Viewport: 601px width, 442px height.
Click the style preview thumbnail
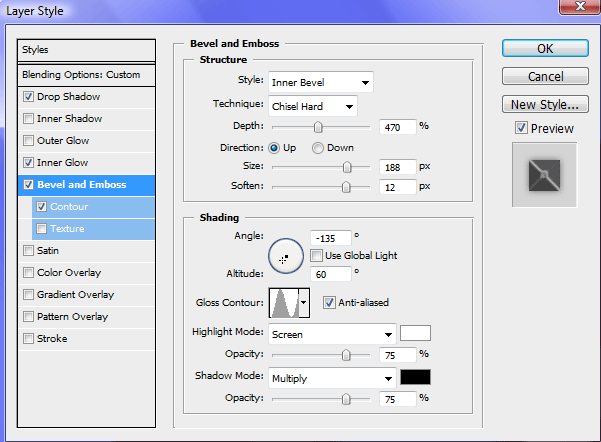click(544, 175)
